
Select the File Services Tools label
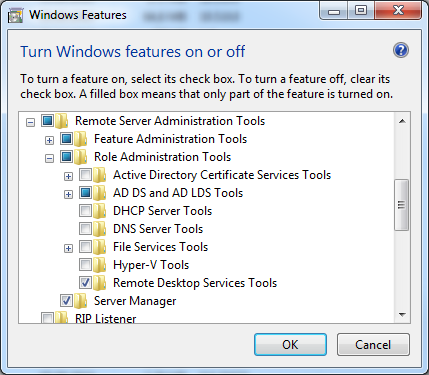pos(160,247)
